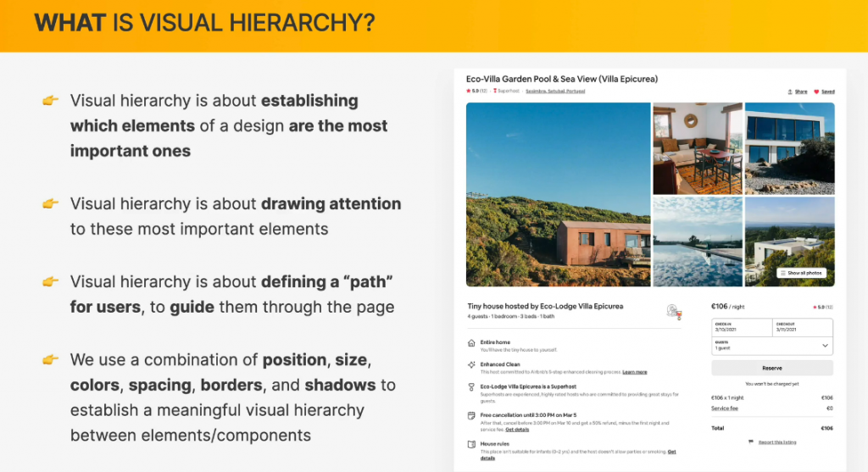The height and width of the screenshot is (472, 868).
Task: Click the Show all photos button
Action: [802, 273]
